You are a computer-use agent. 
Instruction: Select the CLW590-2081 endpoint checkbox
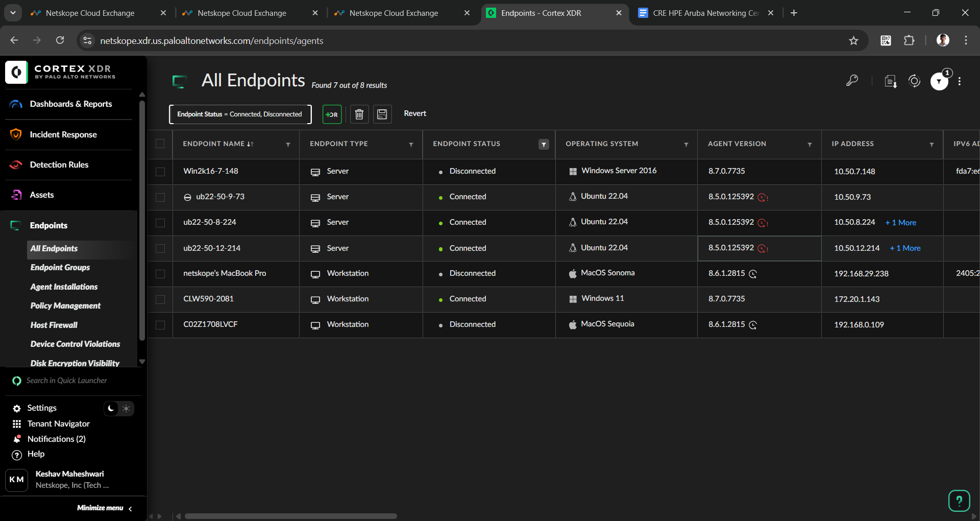pyautogui.click(x=160, y=299)
